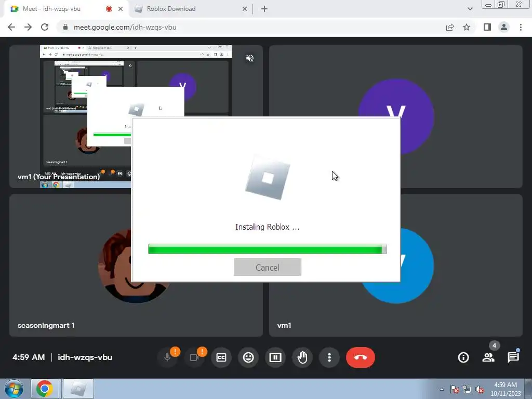The width and height of the screenshot is (532, 399).
Task: Click the seasoningmart 1 name label
Action: 46,325
